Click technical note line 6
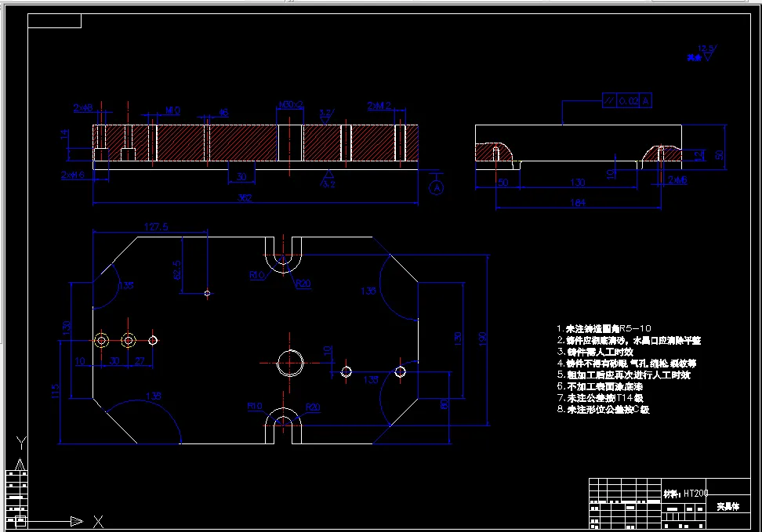Image resolution: width=762 pixels, height=532 pixels. coord(601,387)
